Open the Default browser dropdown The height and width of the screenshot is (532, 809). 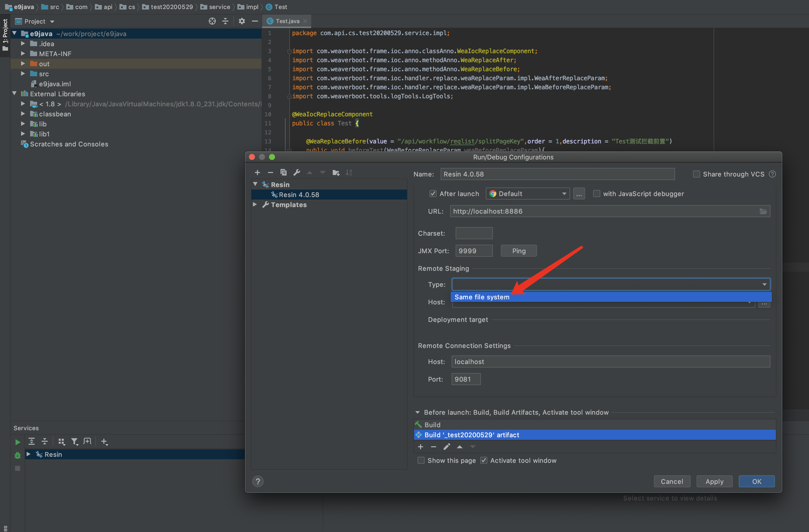click(x=527, y=194)
